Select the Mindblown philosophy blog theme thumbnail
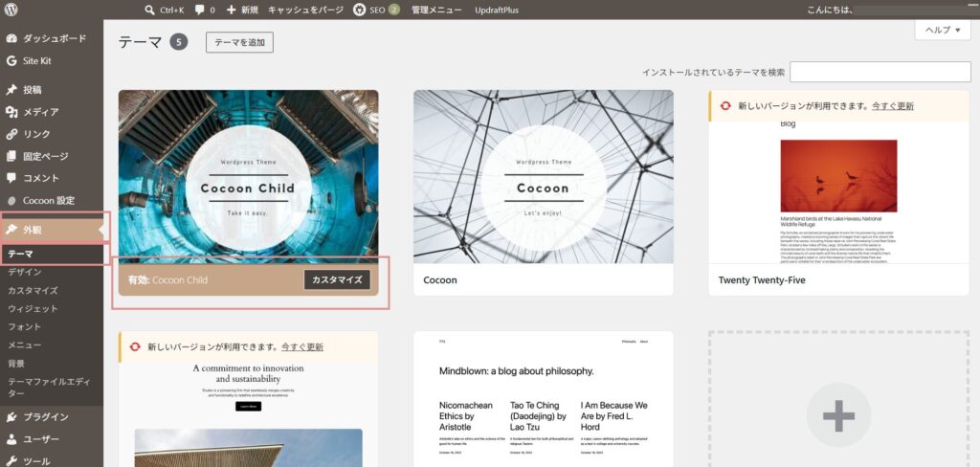 [x=544, y=399]
